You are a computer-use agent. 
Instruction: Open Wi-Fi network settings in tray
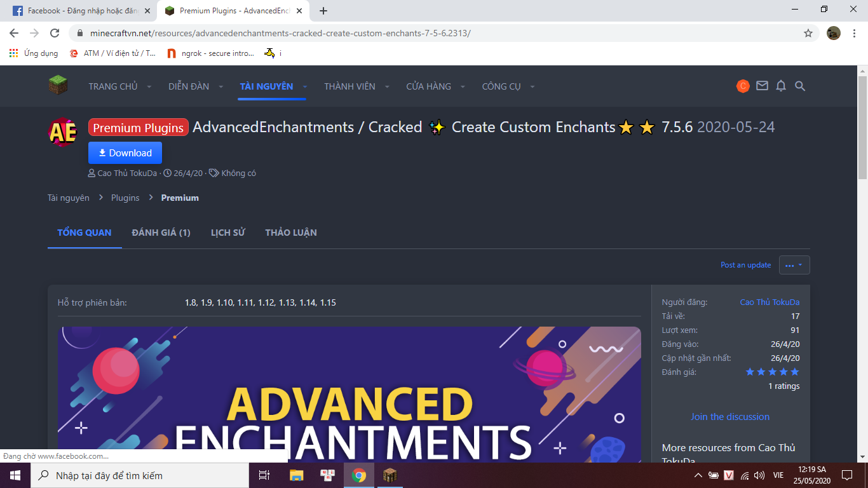[745, 475]
